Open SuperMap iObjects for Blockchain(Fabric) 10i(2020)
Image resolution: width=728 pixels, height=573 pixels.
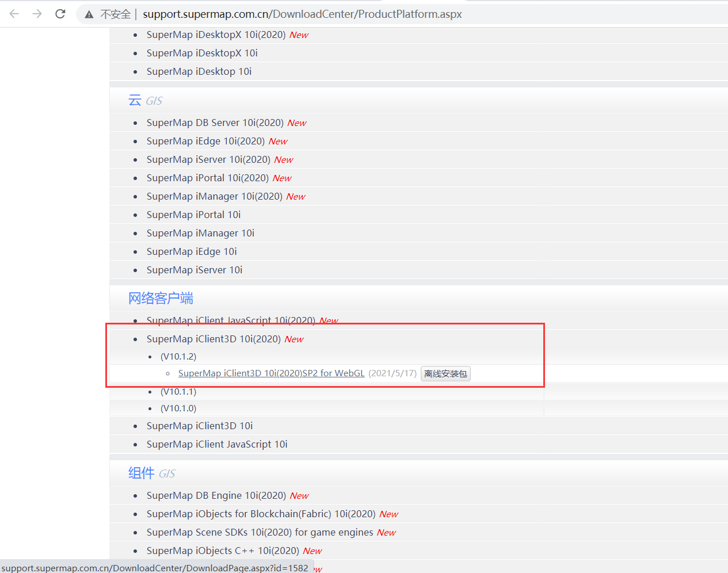[x=261, y=514]
